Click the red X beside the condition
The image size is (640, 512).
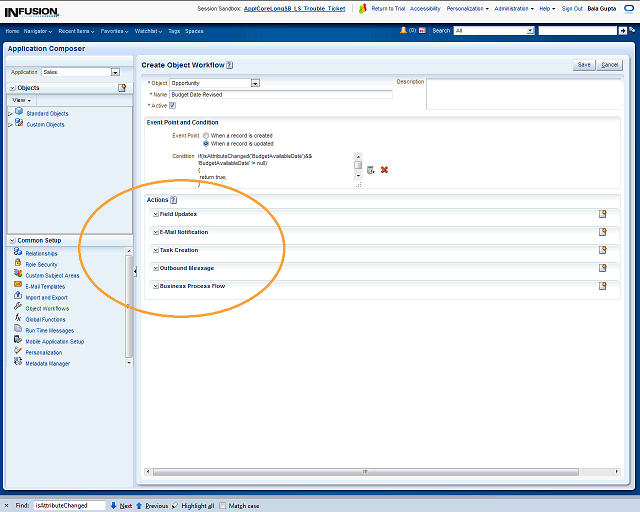click(x=384, y=170)
